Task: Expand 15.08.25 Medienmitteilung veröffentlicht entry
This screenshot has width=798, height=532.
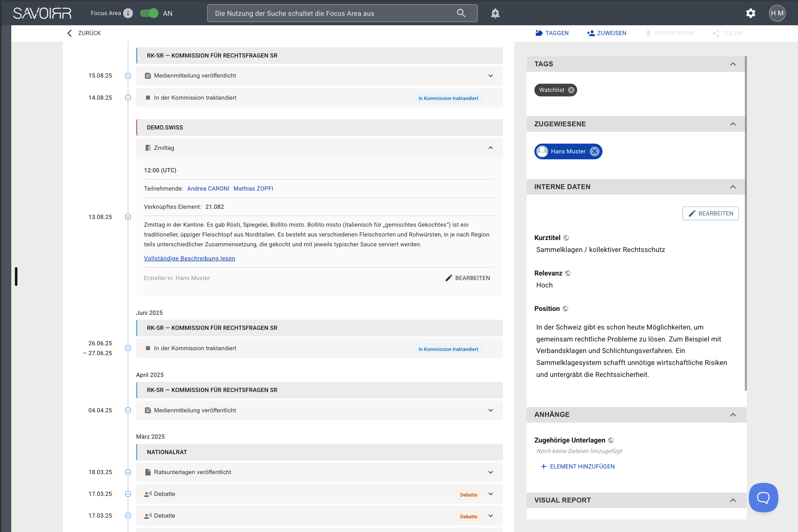Action: (x=491, y=76)
